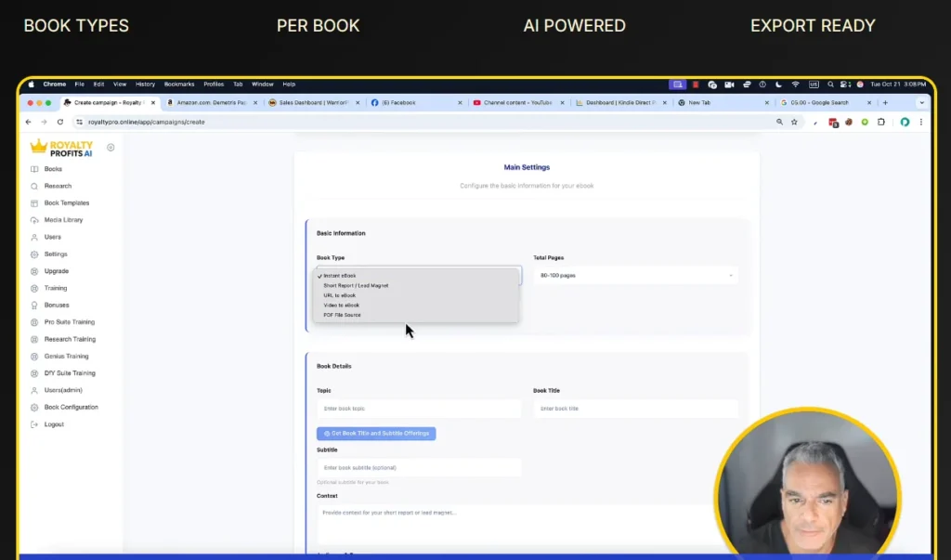Click the battery status icon in the menu bar

point(762,84)
